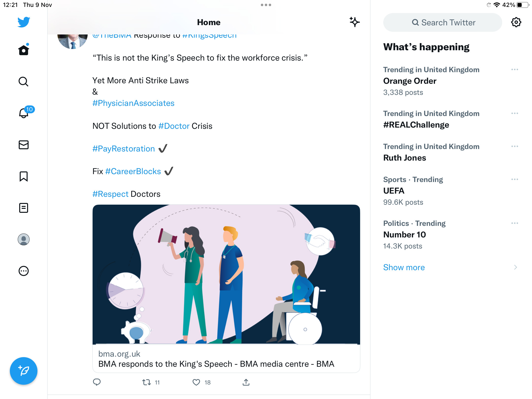Open #PhysicianAssociates hashtag
Screen dimensions: 532x399
point(133,103)
